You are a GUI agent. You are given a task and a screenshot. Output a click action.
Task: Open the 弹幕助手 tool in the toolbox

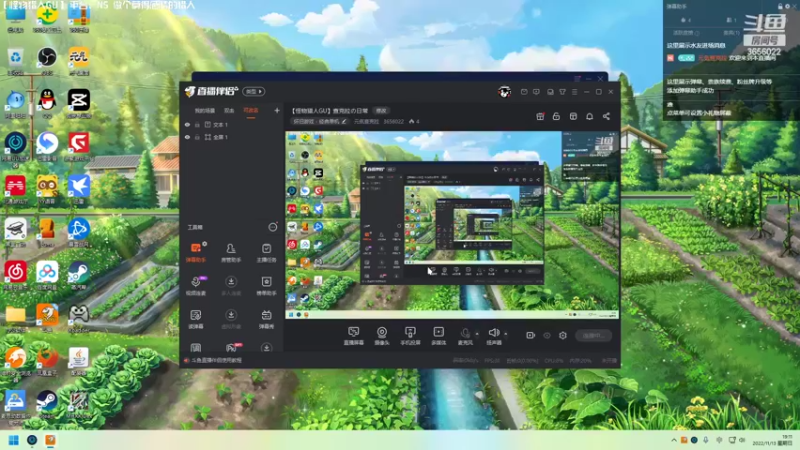click(195, 253)
